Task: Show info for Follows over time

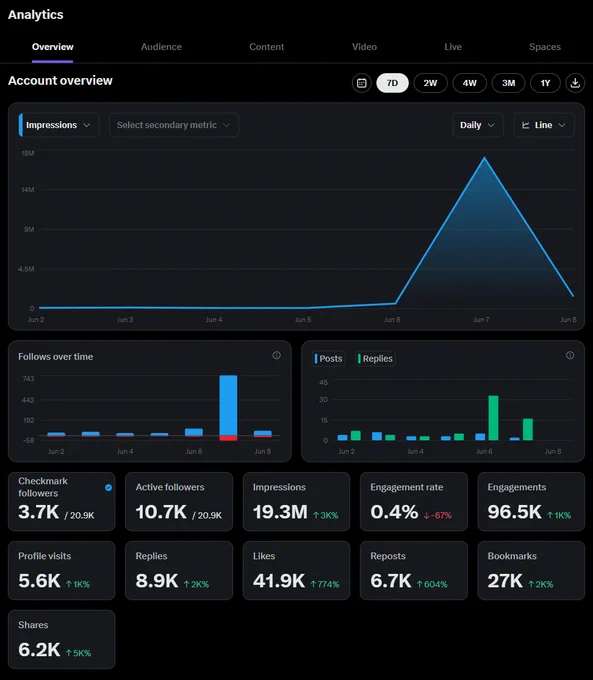Action: [x=276, y=356]
